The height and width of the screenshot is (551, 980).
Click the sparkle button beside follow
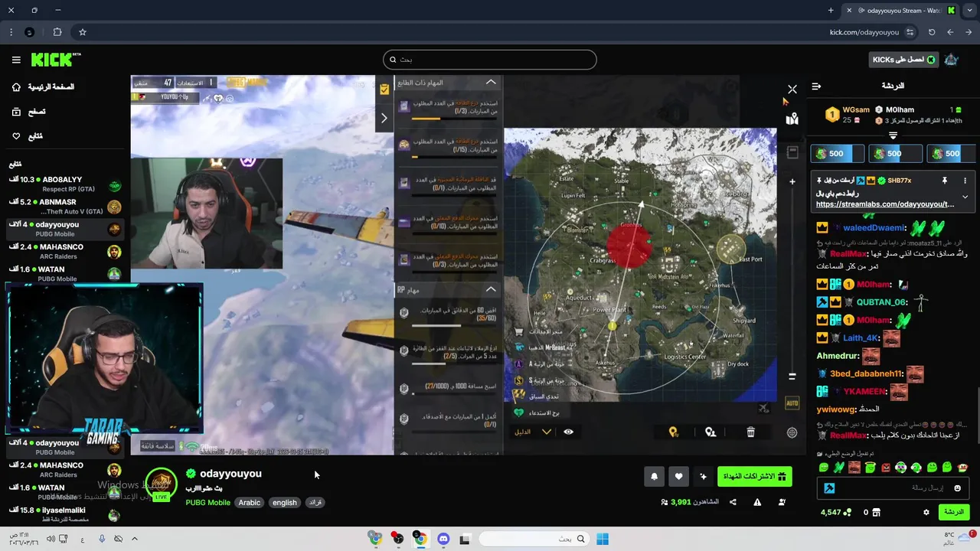[x=703, y=477]
